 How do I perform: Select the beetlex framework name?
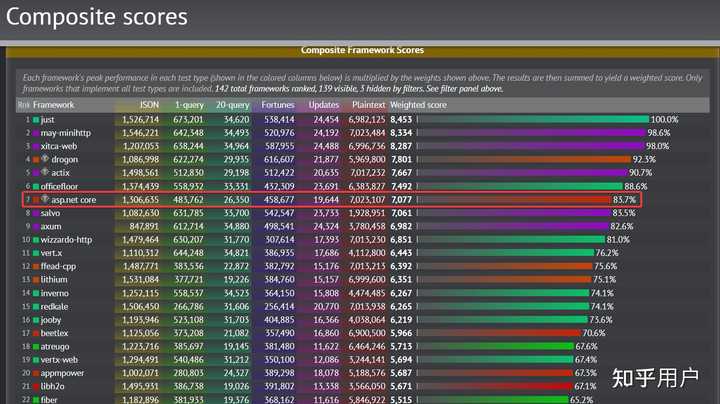click(54, 333)
